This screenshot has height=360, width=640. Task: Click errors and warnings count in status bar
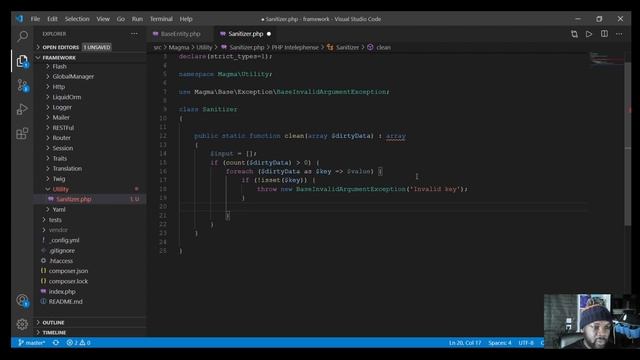pos(78,342)
